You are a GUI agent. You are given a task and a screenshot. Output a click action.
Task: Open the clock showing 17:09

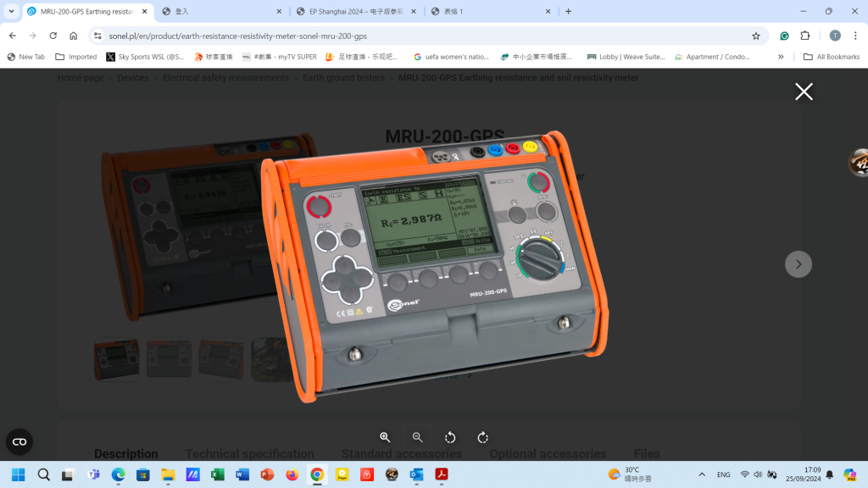pyautogui.click(x=804, y=474)
